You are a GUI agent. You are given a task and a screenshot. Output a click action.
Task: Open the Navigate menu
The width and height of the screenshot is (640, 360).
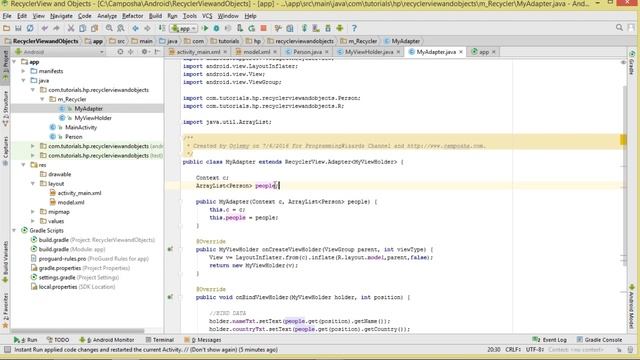tap(61, 16)
